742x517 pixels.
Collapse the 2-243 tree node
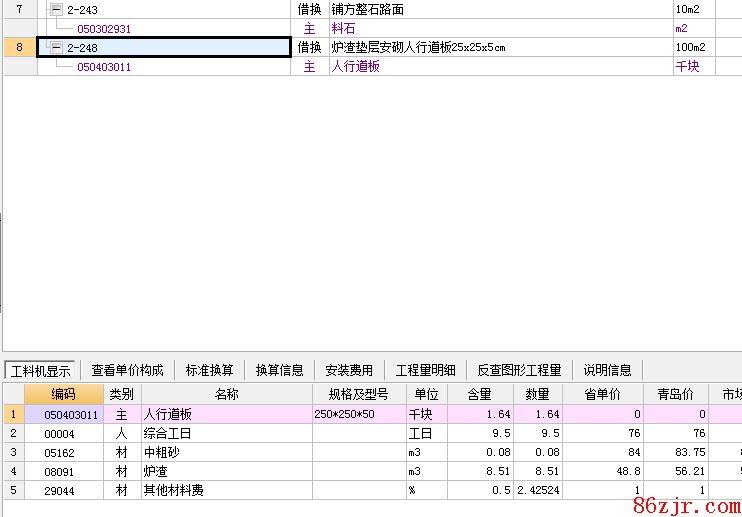point(56,10)
